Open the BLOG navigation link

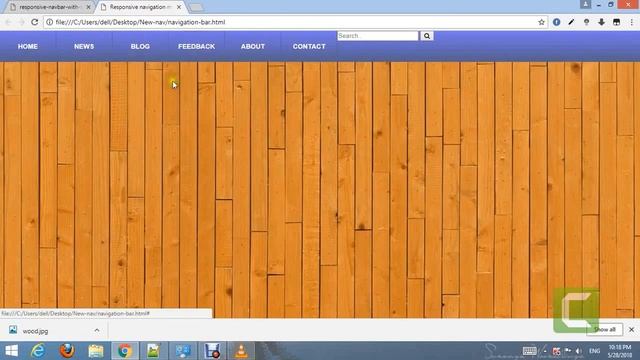pos(140,47)
